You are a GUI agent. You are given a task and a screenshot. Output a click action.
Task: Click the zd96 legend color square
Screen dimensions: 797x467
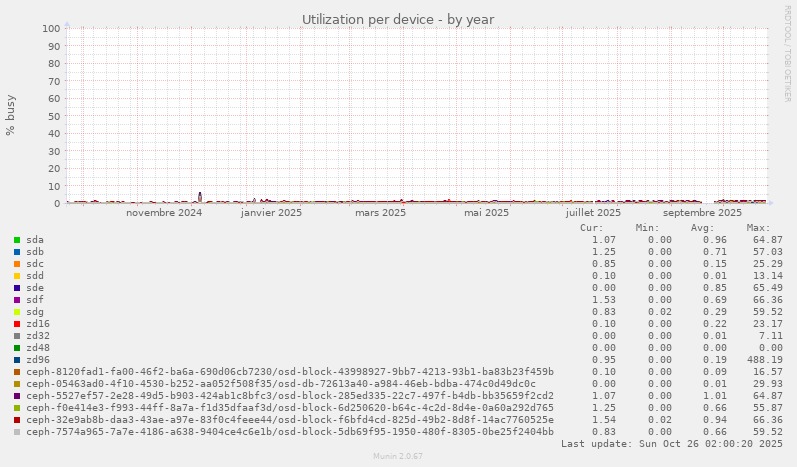17,360
